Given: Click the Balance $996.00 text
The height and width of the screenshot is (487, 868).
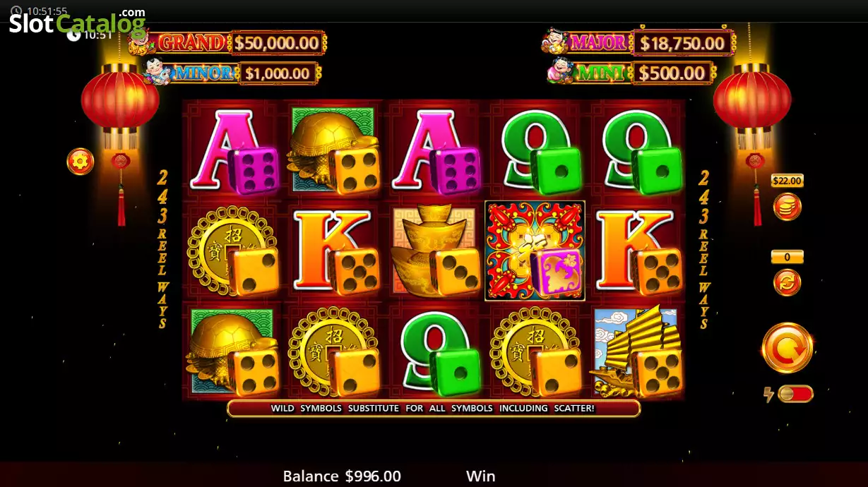Looking at the screenshot, I should click(342, 476).
